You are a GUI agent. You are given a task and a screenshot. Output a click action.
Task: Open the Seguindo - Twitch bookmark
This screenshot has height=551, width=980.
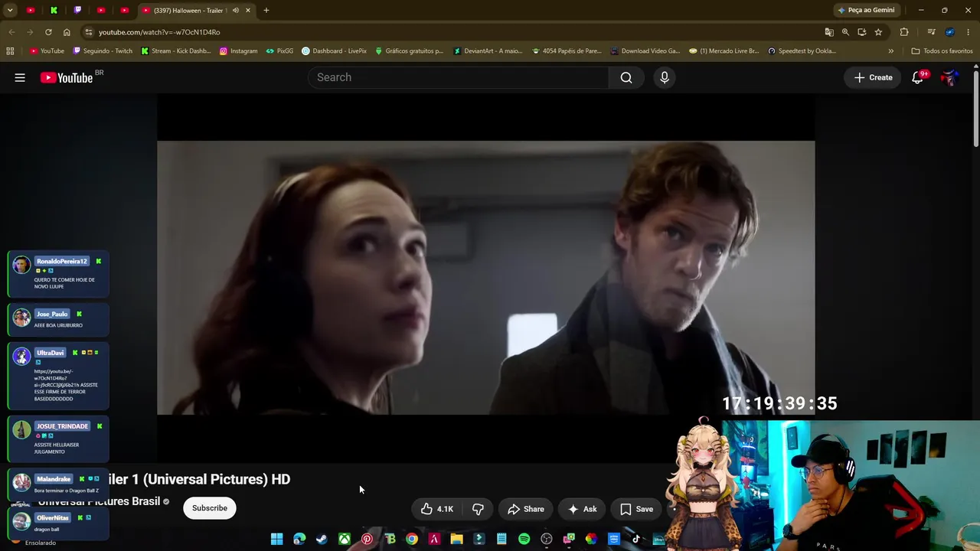click(x=103, y=51)
